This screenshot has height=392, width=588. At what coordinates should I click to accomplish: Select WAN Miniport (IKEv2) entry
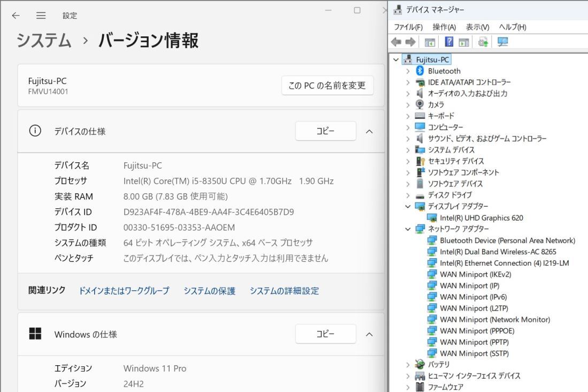click(476, 274)
